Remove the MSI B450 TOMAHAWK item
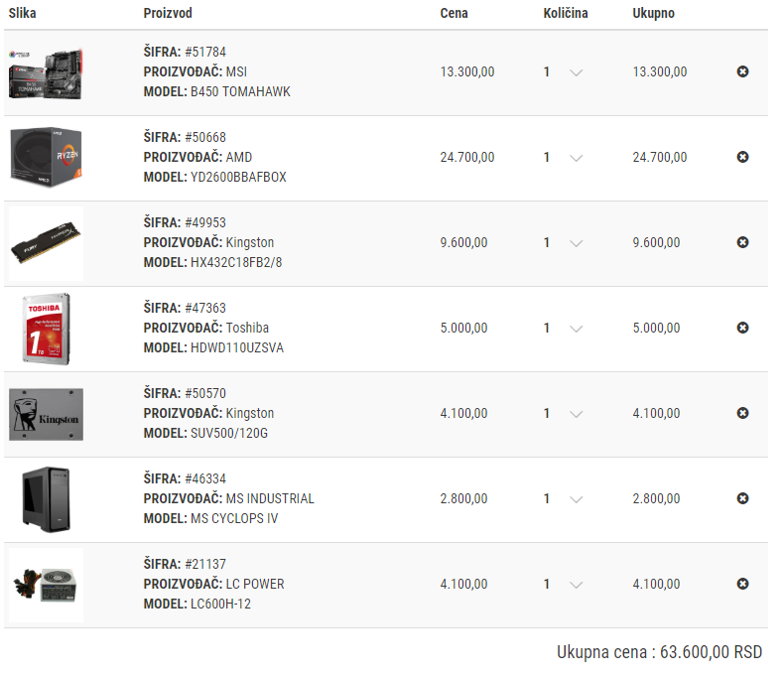Viewport: 784px width, 676px height. coord(742,71)
